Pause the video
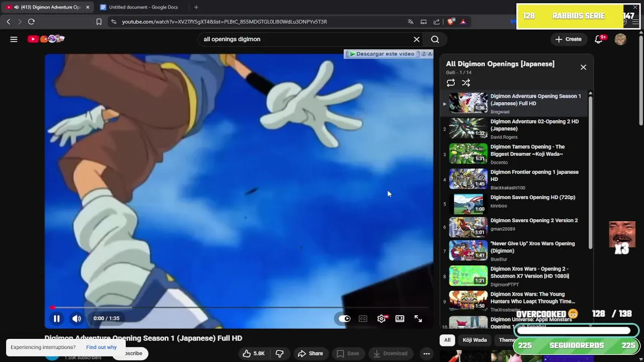The width and height of the screenshot is (644, 362). [x=56, y=318]
